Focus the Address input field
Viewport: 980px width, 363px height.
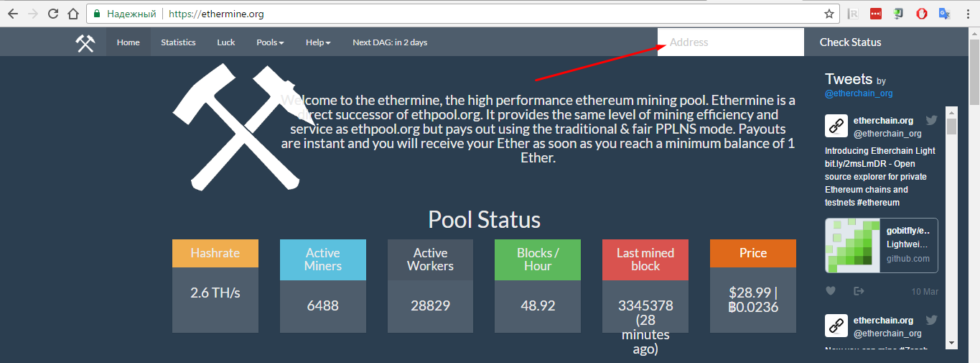pos(731,42)
